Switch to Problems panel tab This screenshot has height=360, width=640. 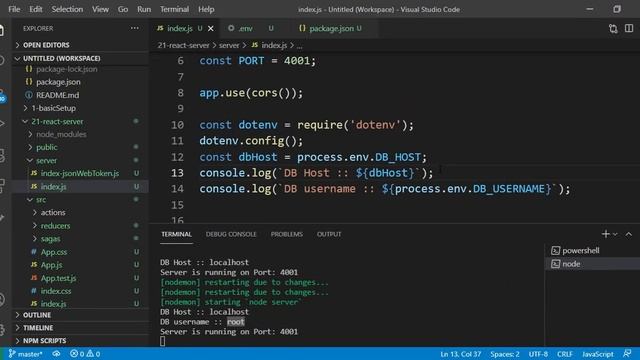coord(287,234)
